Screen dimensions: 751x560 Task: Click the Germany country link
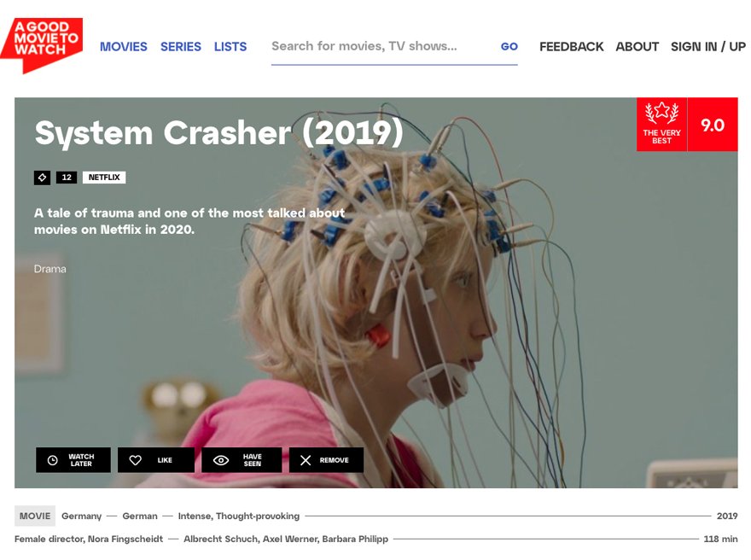point(81,516)
